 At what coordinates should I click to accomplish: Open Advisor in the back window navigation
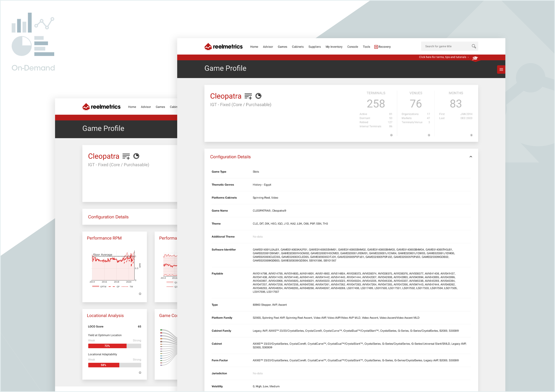click(x=146, y=107)
